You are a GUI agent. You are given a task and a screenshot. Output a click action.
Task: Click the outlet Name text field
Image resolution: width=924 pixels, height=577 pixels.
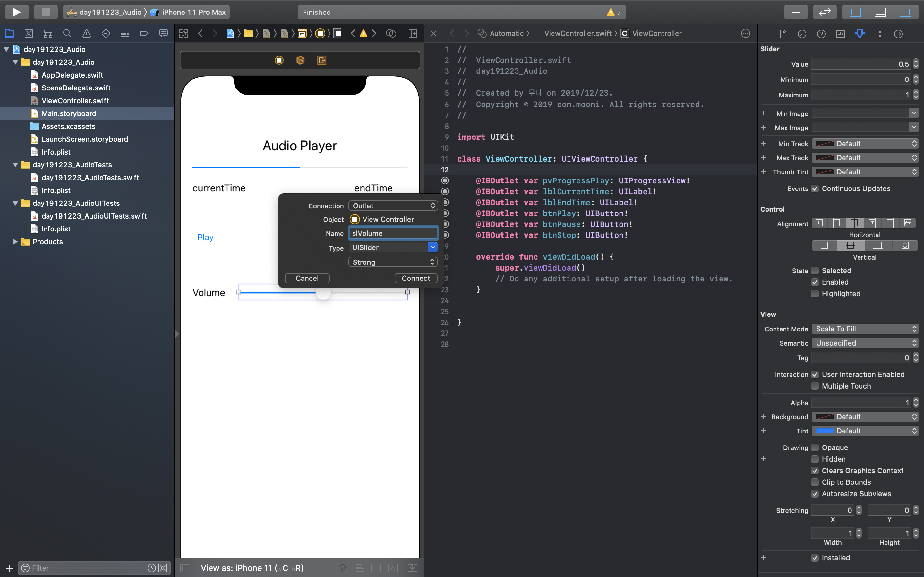pyautogui.click(x=393, y=233)
